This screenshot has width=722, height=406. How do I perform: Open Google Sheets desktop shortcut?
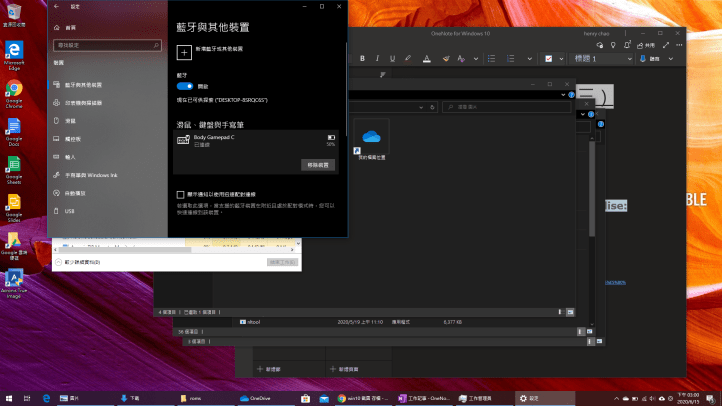(x=14, y=169)
